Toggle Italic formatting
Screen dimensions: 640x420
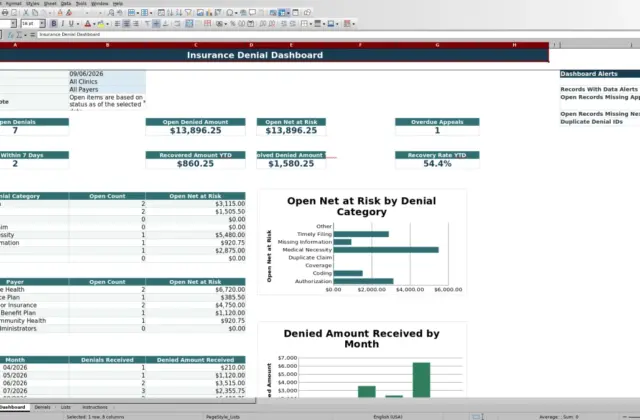[62, 24]
